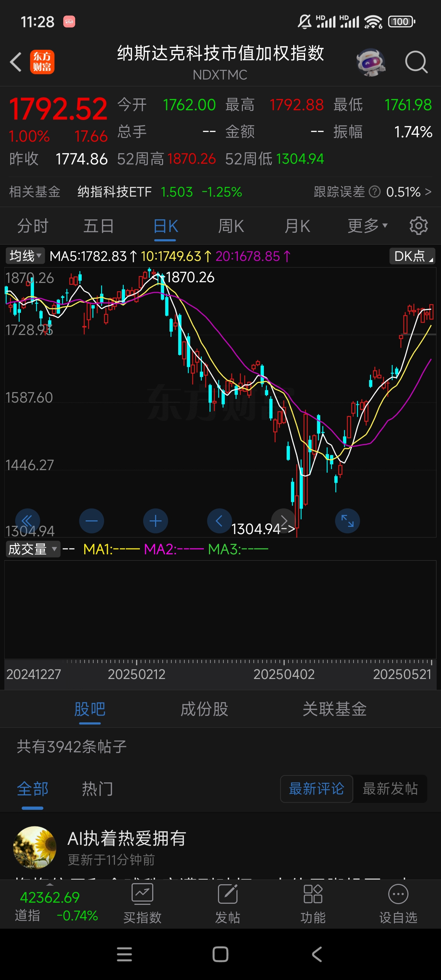The height and width of the screenshot is (980, 441).
Task: Select the 日K chart tab
Action: tap(165, 226)
